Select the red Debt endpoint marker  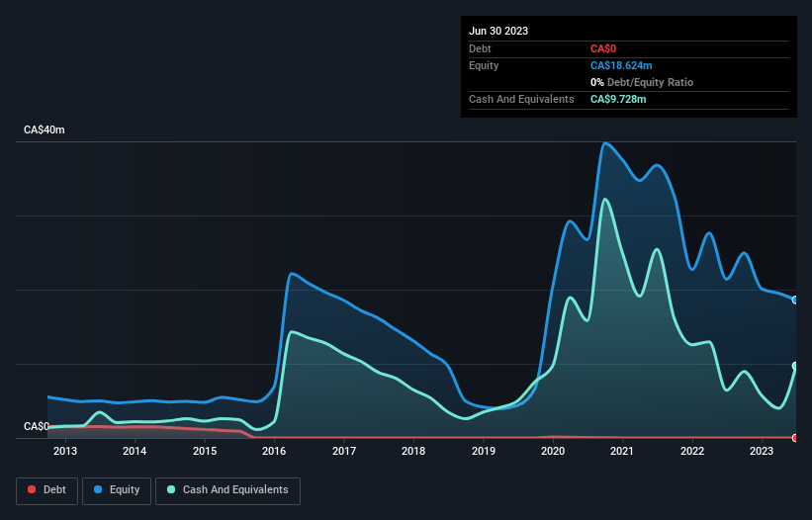coord(795,438)
